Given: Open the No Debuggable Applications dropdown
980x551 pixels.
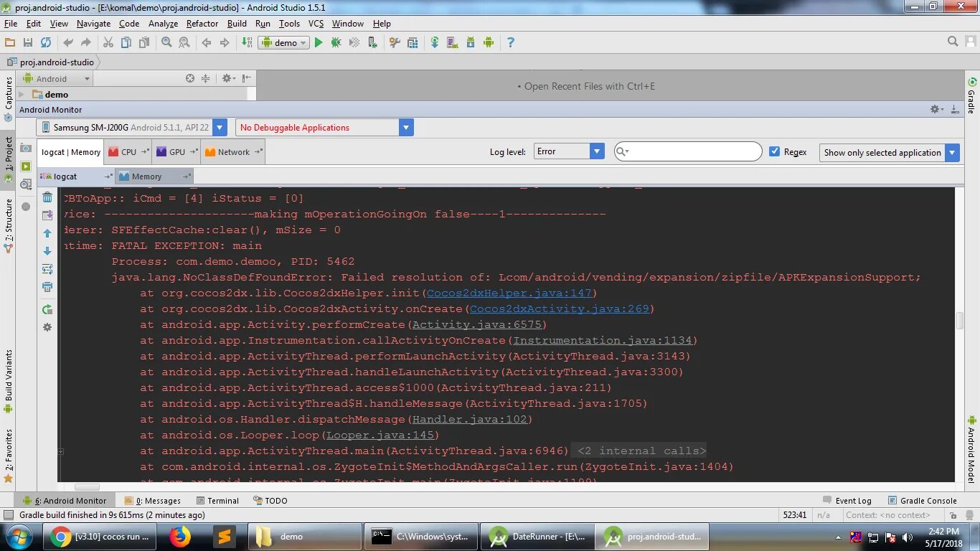Looking at the screenshot, I should 324,128.
